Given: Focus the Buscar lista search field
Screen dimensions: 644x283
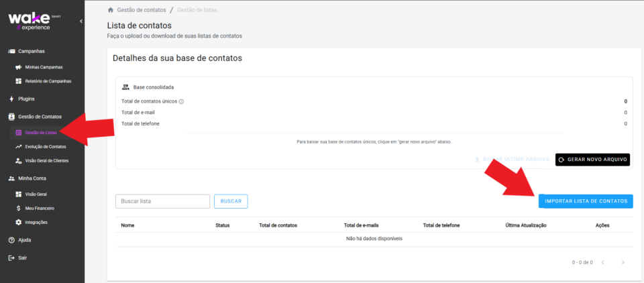Looking at the screenshot, I should pyautogui.click(x=162, y=201).
